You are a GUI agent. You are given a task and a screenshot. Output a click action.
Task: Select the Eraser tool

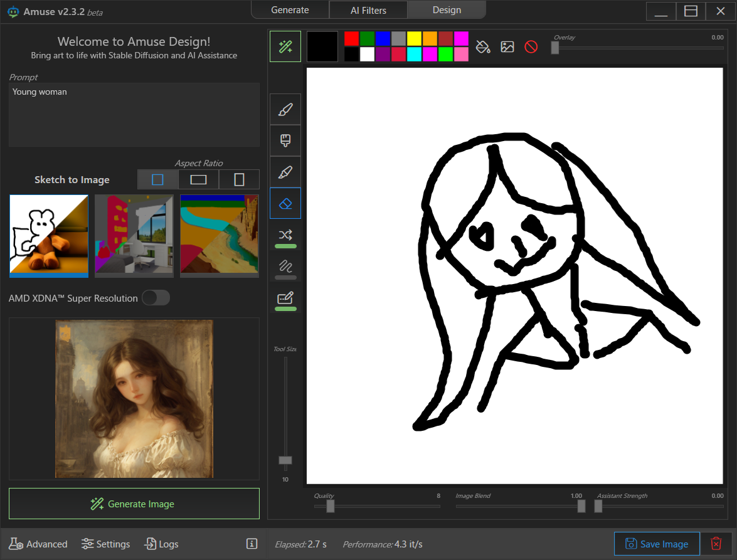click(x=285, y=203)
